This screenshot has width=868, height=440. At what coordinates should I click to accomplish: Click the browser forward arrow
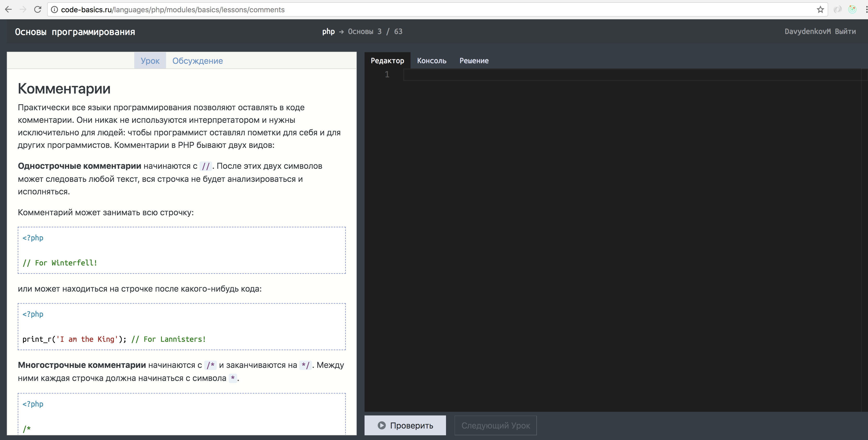23,9
